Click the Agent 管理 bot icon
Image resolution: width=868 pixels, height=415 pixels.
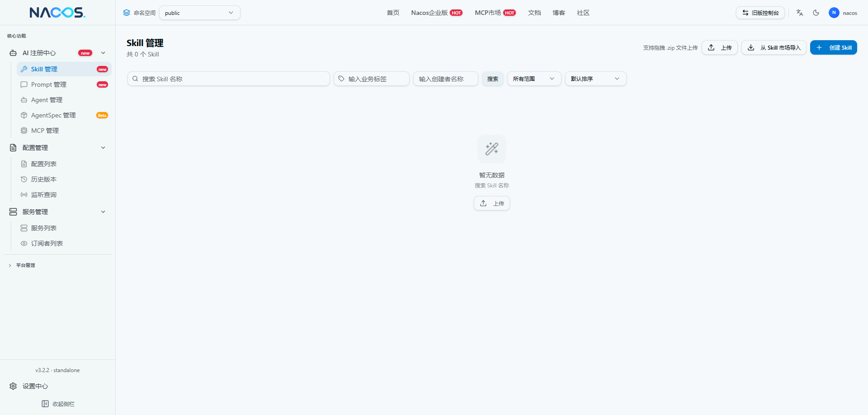(x=24, y=100)
